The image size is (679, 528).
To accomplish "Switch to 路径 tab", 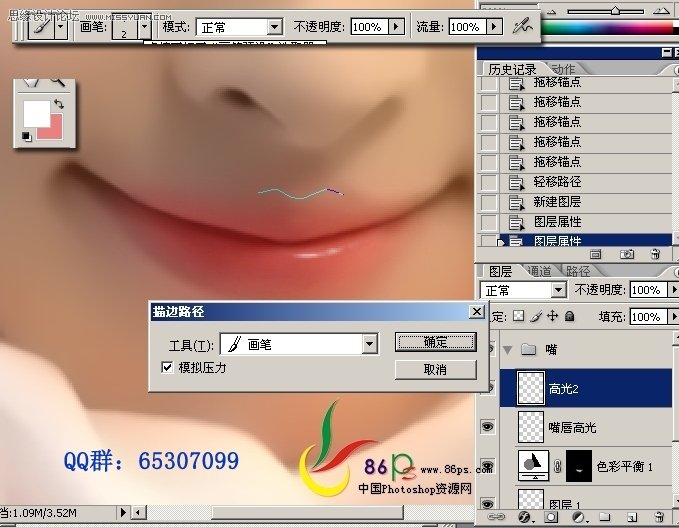I will [578, 271].
